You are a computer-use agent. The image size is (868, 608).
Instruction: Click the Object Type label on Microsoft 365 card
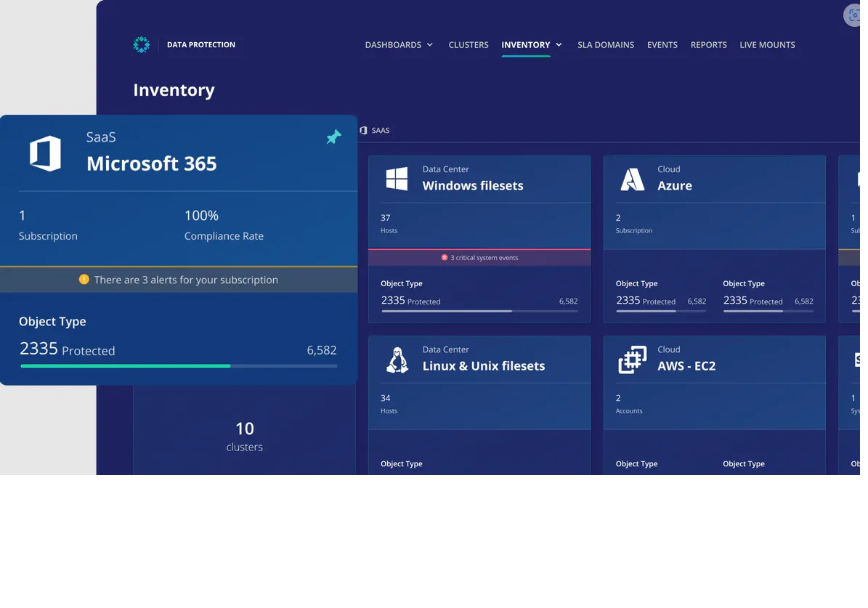[x=52, y=321]
